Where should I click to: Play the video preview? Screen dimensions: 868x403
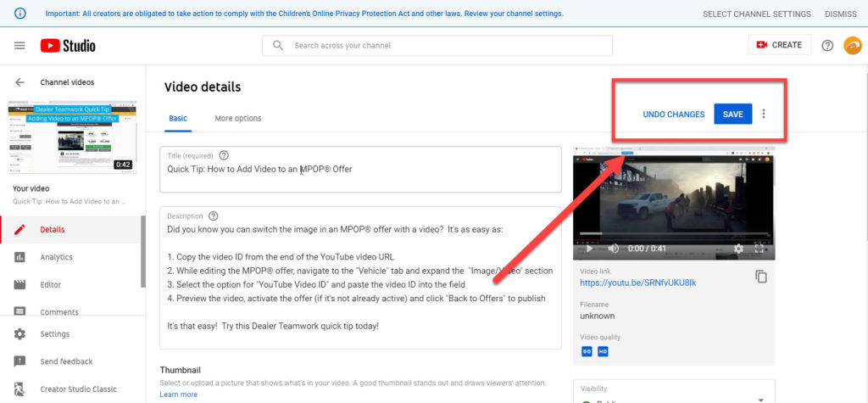tap(589, 249)
